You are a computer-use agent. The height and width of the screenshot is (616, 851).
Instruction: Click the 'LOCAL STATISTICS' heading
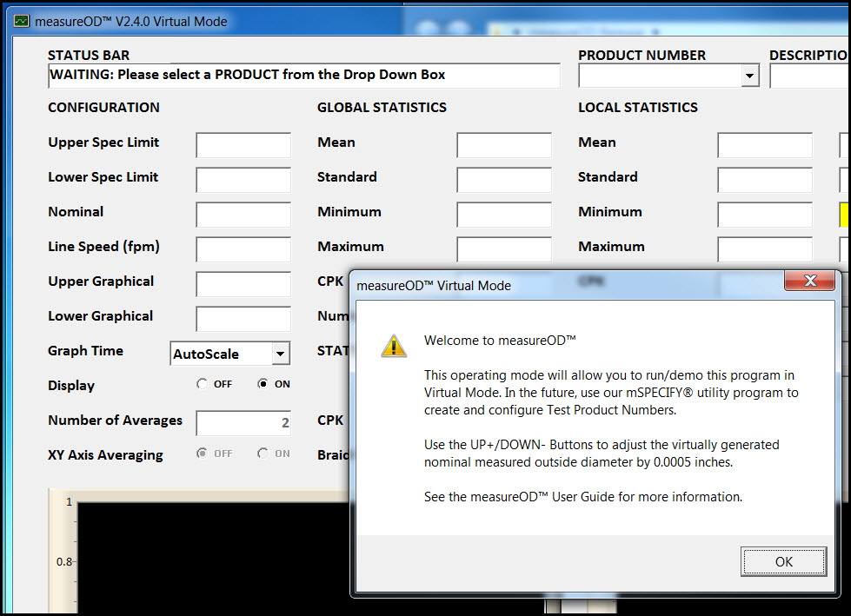[638, 108]
